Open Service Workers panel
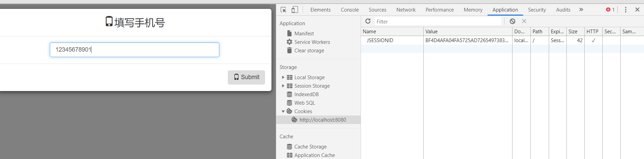Screen dimensions: 644x159 [312, 42]
